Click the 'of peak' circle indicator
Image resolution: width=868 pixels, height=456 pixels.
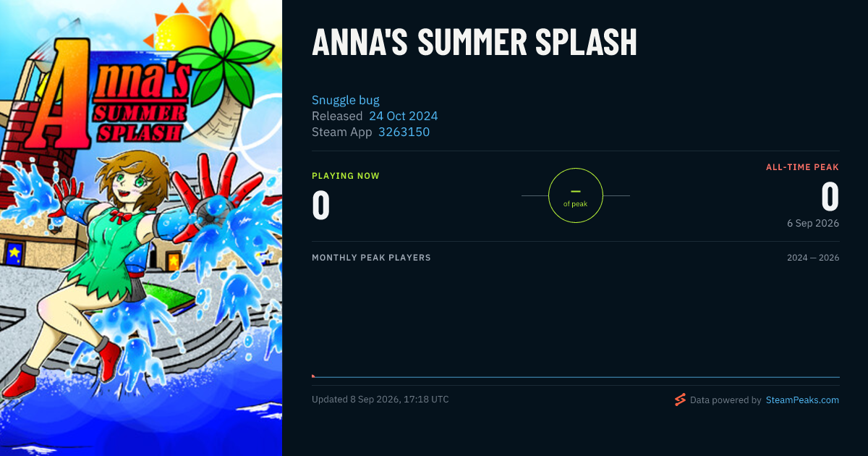576,195
